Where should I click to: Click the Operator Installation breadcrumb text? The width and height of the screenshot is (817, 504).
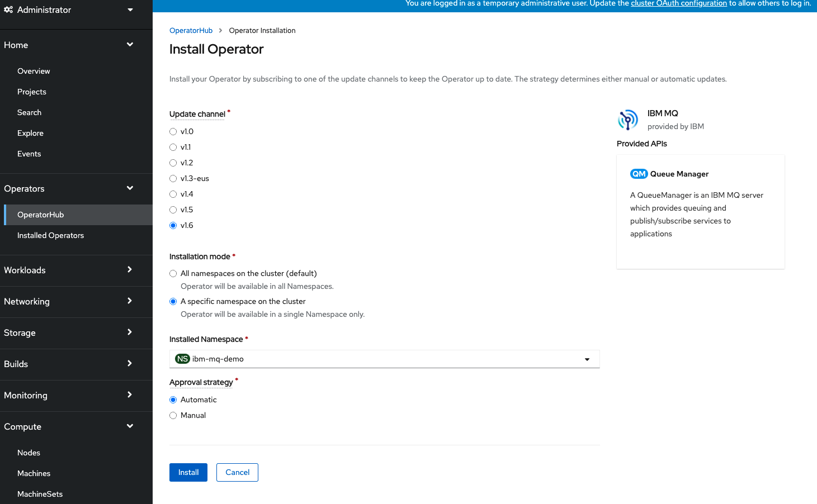pos(262,31)
